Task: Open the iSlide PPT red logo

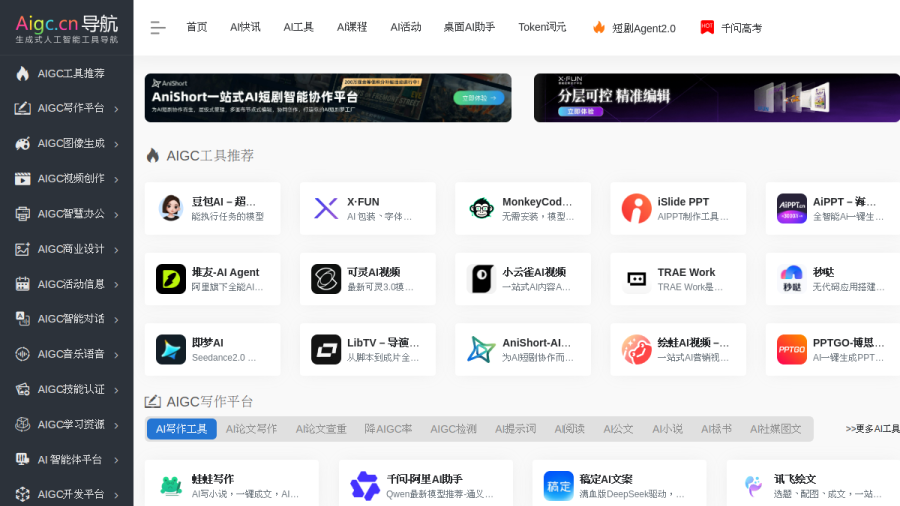Action: [637, 208]
